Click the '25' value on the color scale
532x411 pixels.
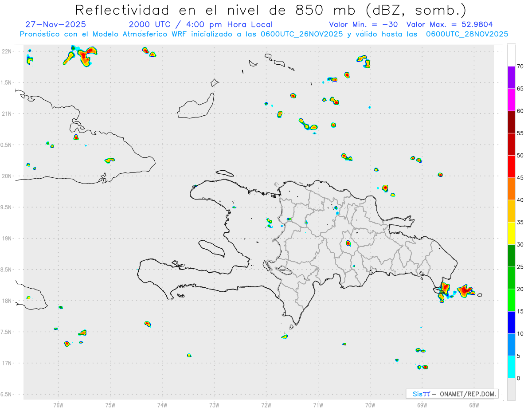(520, 267)
